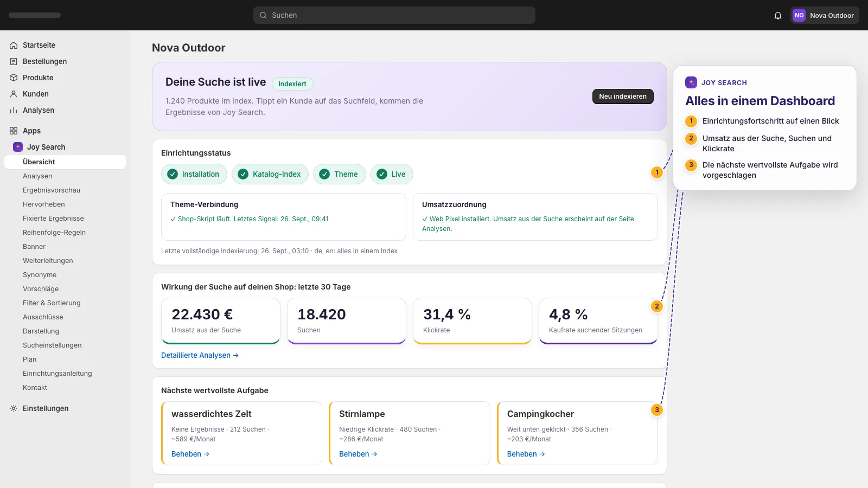Go to Hervorheben page
Viewport: 868px width, 488px height.
pyautogui.click(x=65, y=204)
